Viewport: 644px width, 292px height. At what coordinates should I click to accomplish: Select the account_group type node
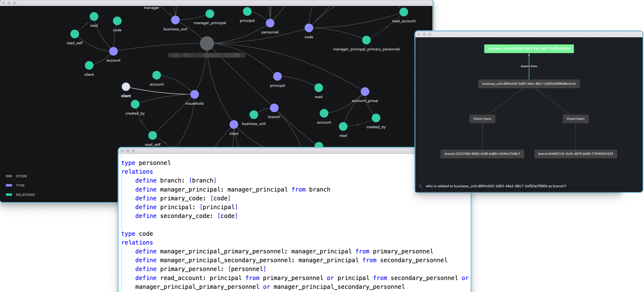point(365,92)
